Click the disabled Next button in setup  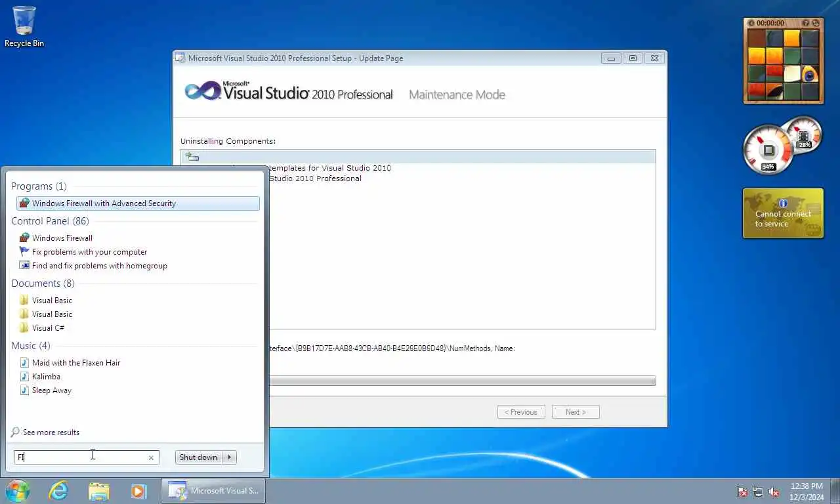[576, 412]
